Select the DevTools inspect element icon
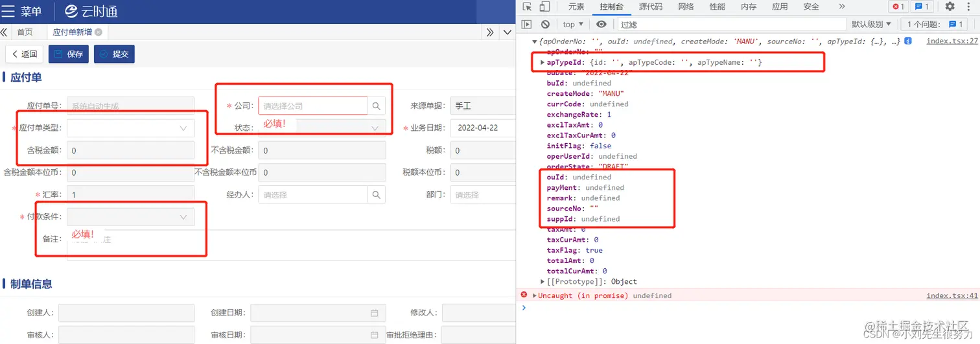 (527, 6)
